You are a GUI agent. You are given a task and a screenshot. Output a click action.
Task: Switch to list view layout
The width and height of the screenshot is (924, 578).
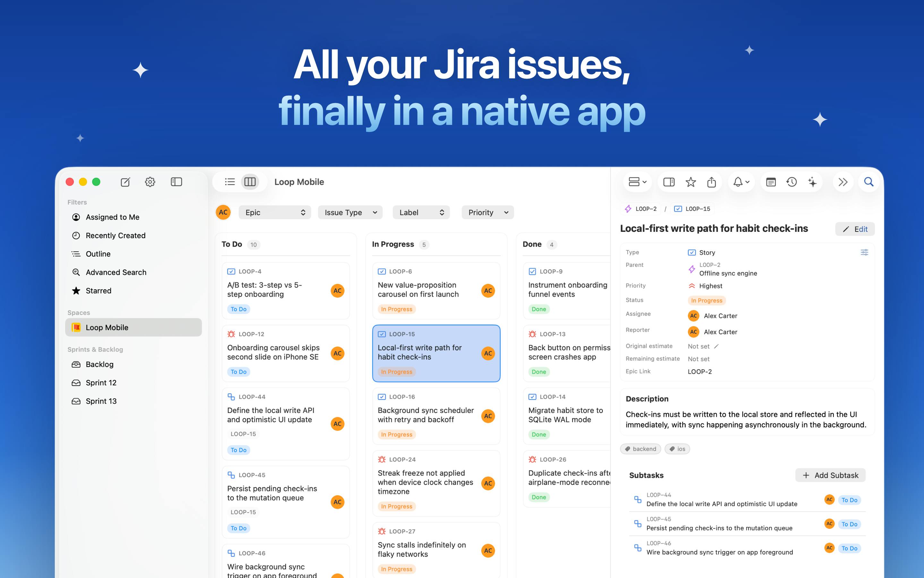coord(230,182)
